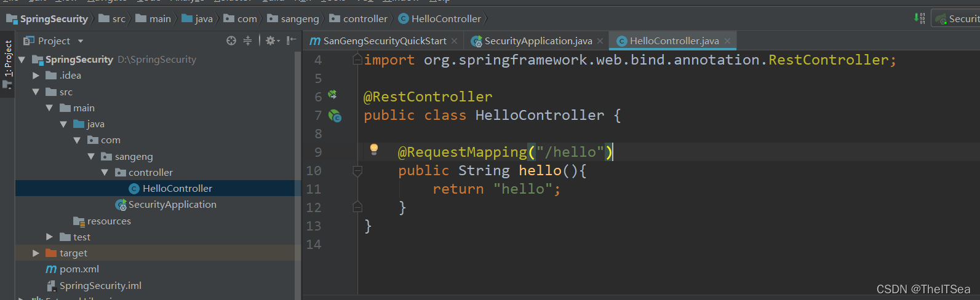Click line number 14 in gutter

(x=314, y=244)
